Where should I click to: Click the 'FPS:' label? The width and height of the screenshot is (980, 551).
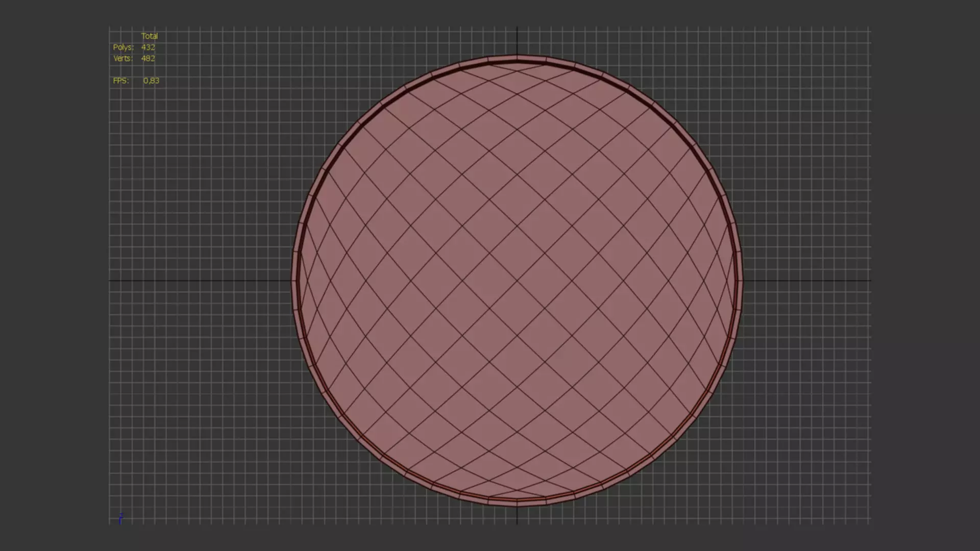tap(121, 81)
